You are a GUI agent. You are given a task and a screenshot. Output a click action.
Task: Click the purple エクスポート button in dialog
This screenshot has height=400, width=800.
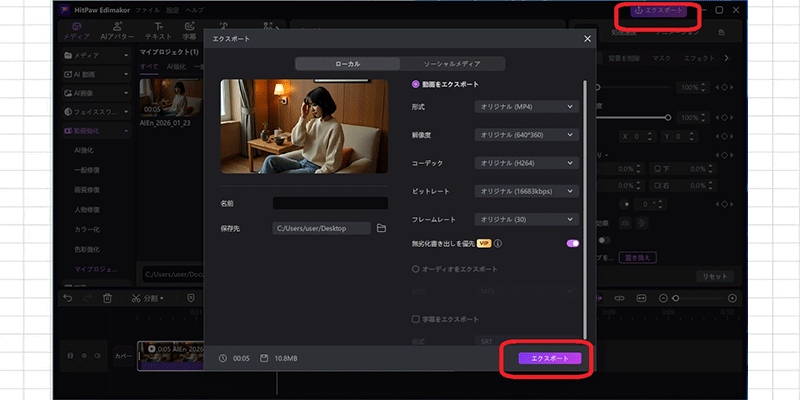[549, 358]
